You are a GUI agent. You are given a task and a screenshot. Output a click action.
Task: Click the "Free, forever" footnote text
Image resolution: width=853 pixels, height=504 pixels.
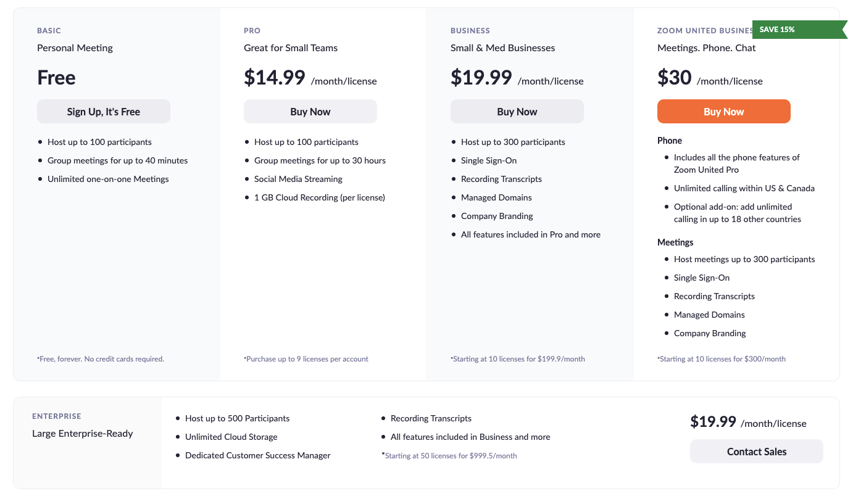pos(101,359)
